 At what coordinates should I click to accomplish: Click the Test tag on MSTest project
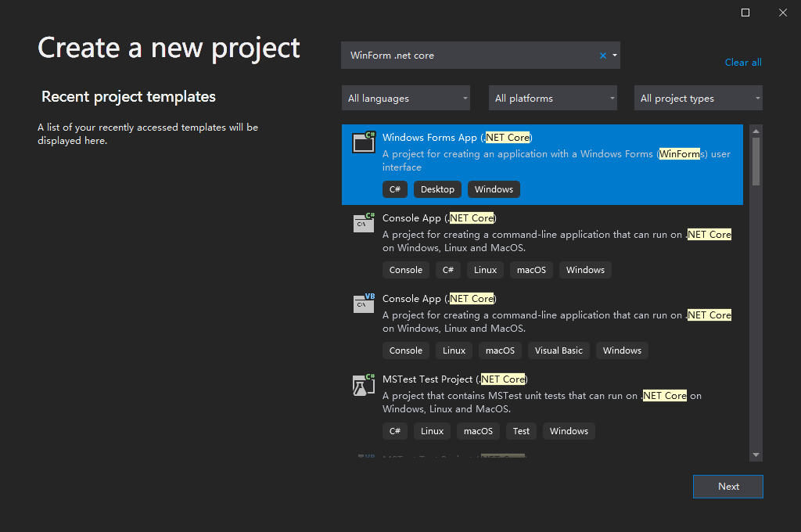[x=522, y=431]
